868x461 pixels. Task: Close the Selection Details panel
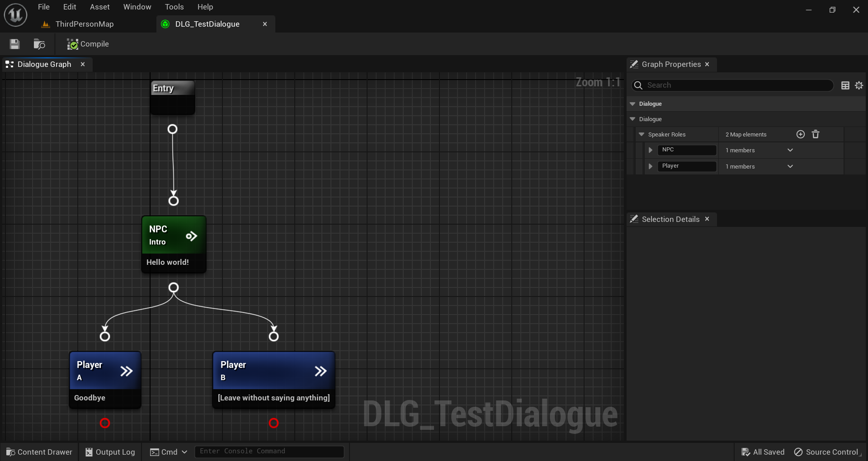pos(707,219)
